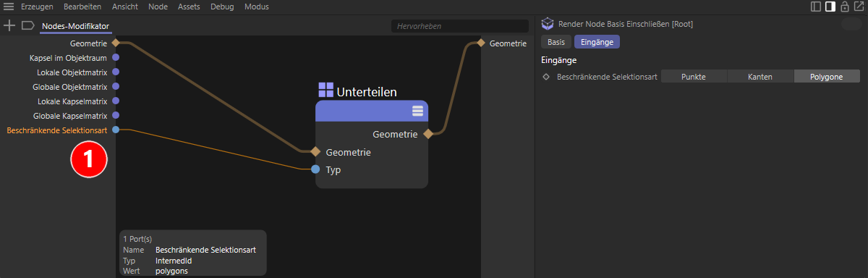Switch to the Eingänge tab
This screenshot has width=868, height=278.
click(x=597, y=42)
